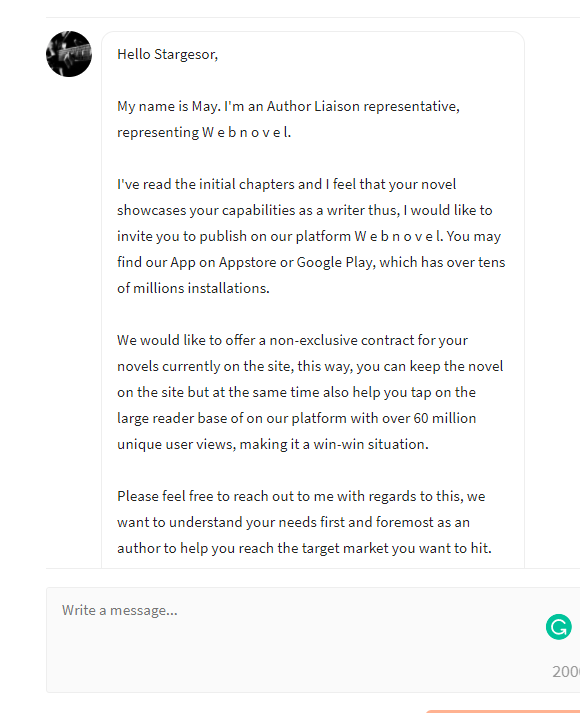Click the phrase 'I've read the initial chapters'
The image size is (580, 713).
[205, 184]
